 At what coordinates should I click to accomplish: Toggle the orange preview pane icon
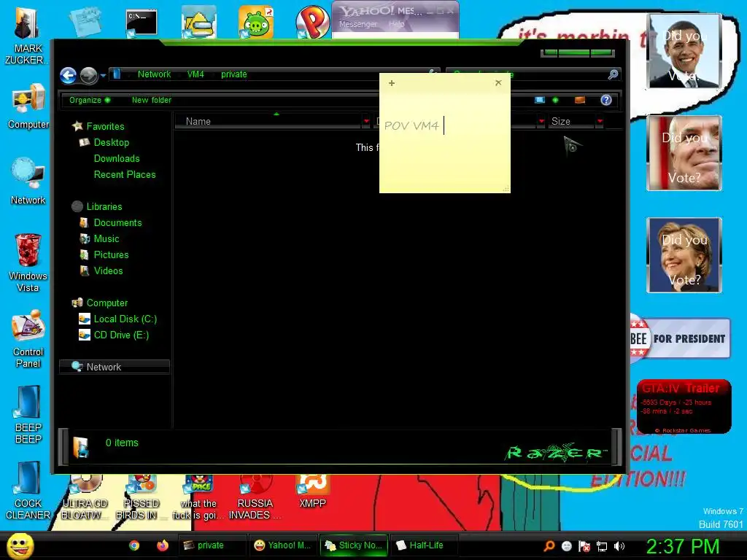coord(580,100)
